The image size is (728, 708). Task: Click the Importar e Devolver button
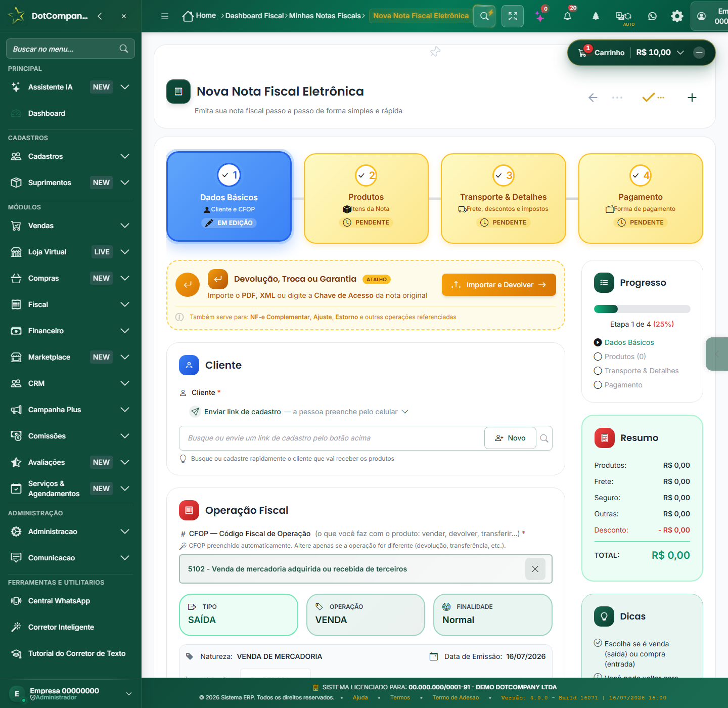click(x=499, y=285)
